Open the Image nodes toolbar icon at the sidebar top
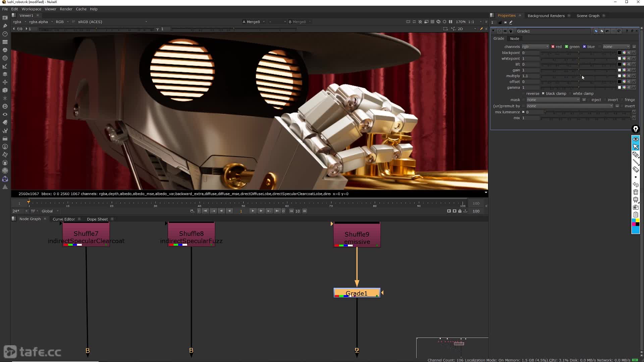 coord(5,18)
